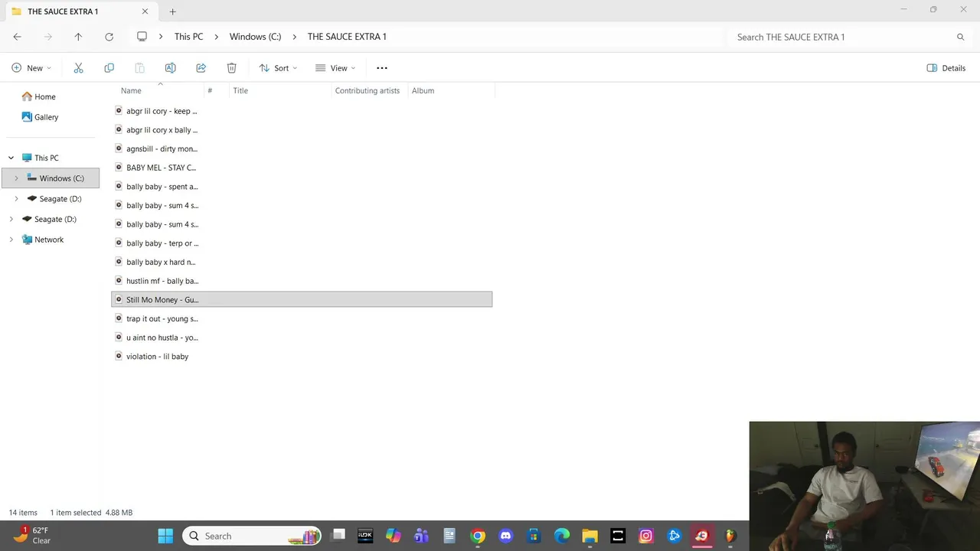Image resolution: width=980 pixels, height=551 pixels.
Task: Sort by the Album column header
Action: 423,90
